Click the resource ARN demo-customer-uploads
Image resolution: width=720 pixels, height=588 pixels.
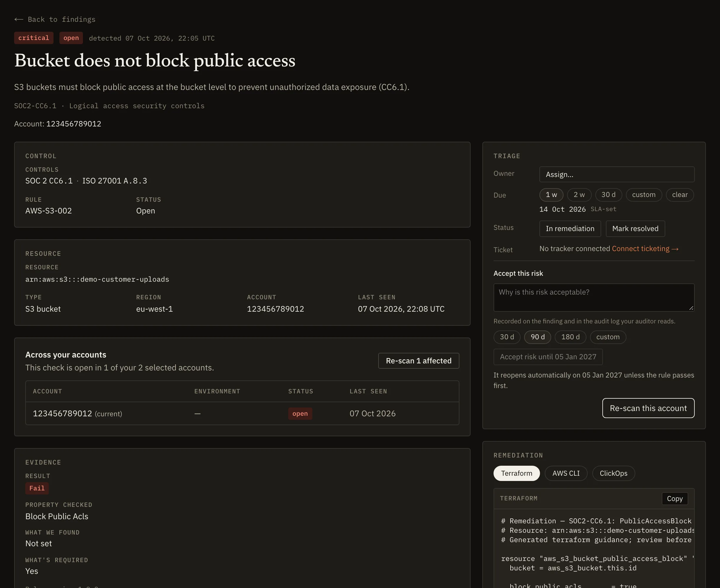coord(97,279)
